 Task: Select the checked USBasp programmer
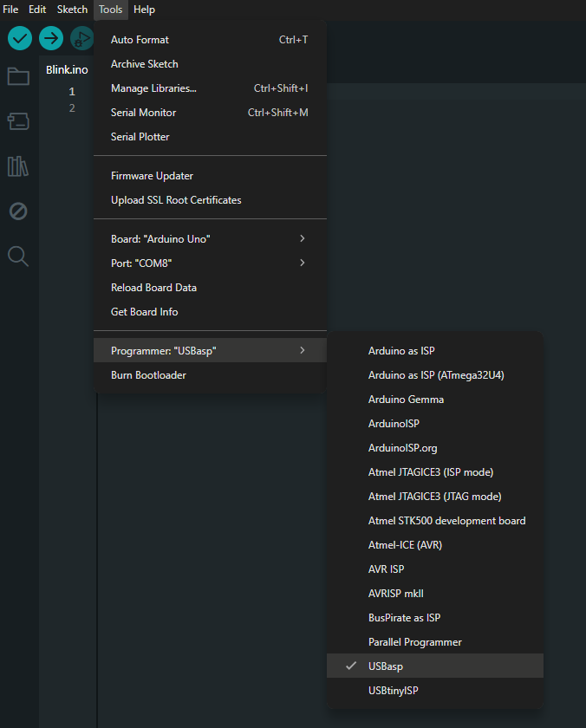[385, 666]
